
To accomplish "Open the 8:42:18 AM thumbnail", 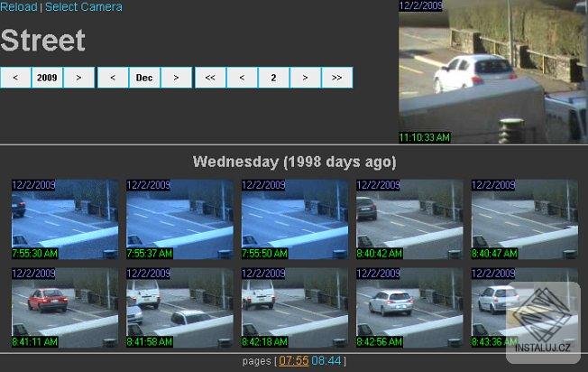I will point(295,307).
